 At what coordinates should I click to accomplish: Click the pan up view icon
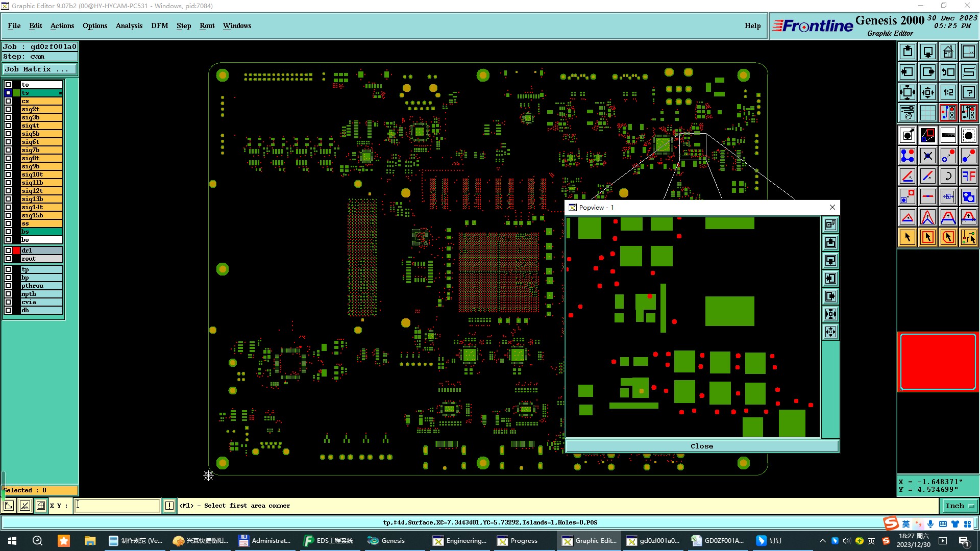click(908, 52)
